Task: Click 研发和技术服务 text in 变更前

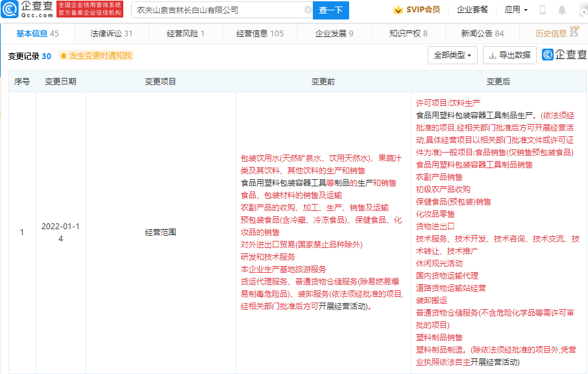Action: click(x=268, y=257)
